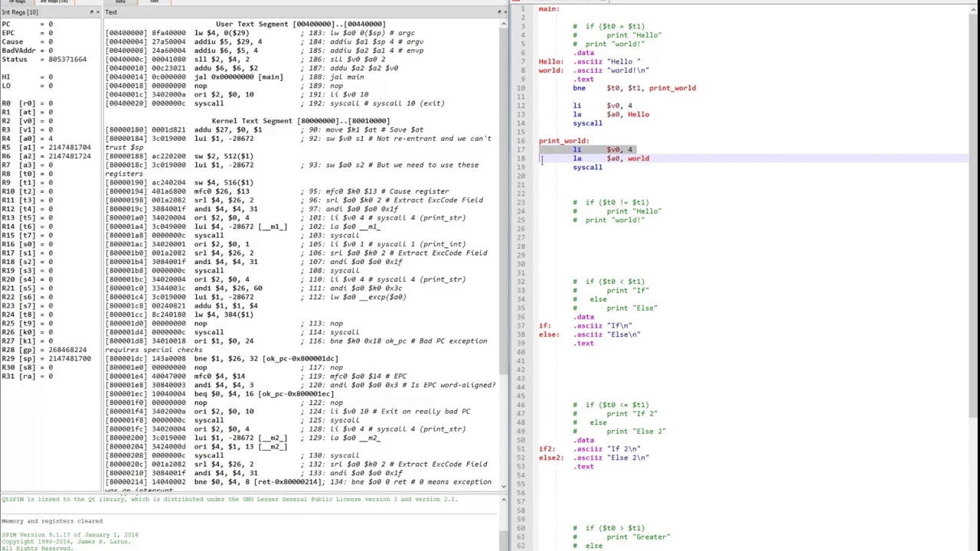Select the LO register row
The width and height of the screenshot is (980, 551).
(28, 86)
